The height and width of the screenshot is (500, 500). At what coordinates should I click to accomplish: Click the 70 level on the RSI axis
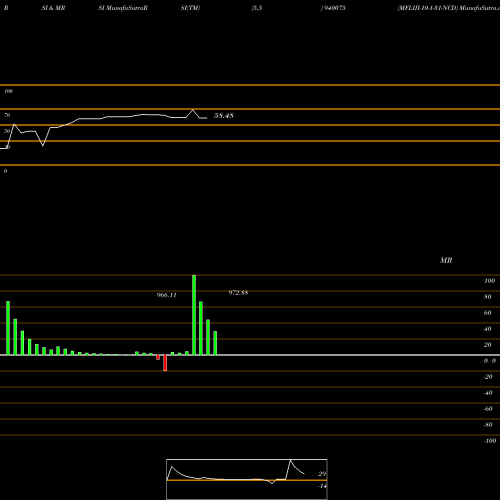tap(7, 115)
